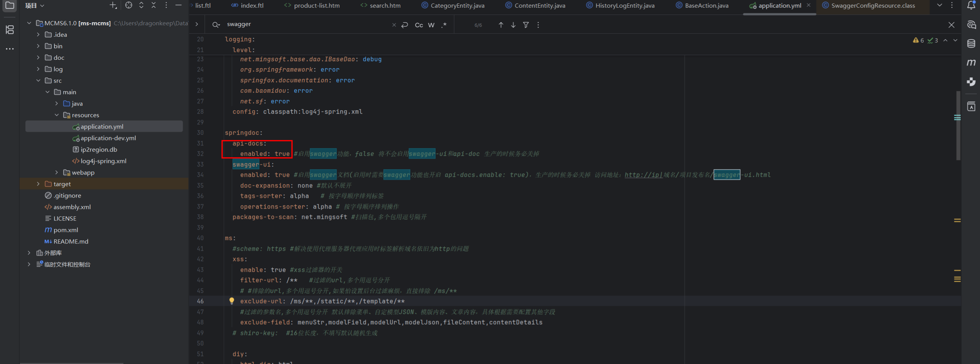Expand the target folder
The width and height of the screenshot is (980, 364).
pyautogui.click(x=38, y=184)
